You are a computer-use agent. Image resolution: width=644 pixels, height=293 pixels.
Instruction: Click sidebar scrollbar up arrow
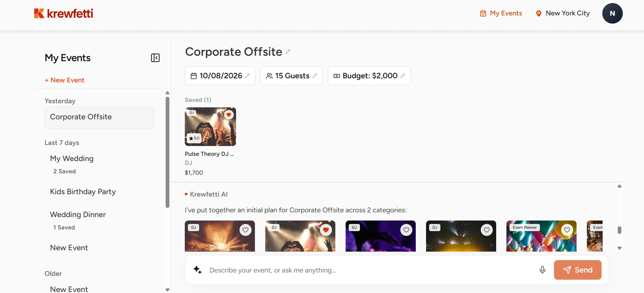coord(167,93)
